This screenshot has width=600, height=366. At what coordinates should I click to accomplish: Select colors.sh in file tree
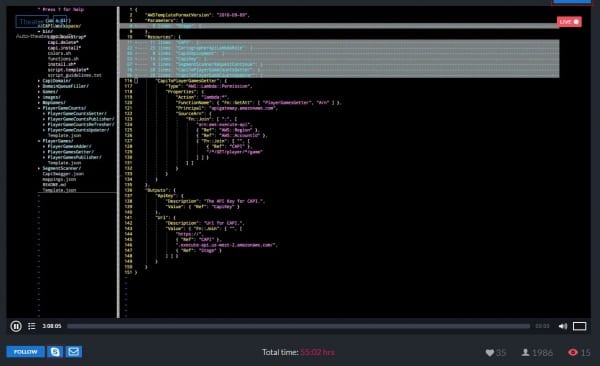pyautogui.click(x=59, y=53)
